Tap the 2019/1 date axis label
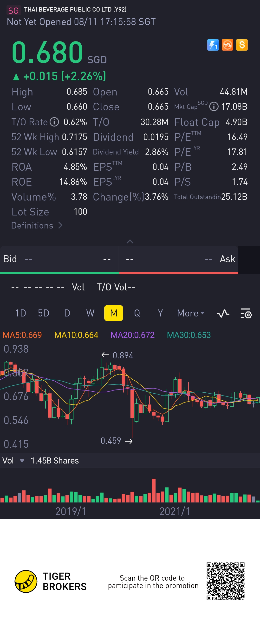The image size is (260, 644). [71, 511]
